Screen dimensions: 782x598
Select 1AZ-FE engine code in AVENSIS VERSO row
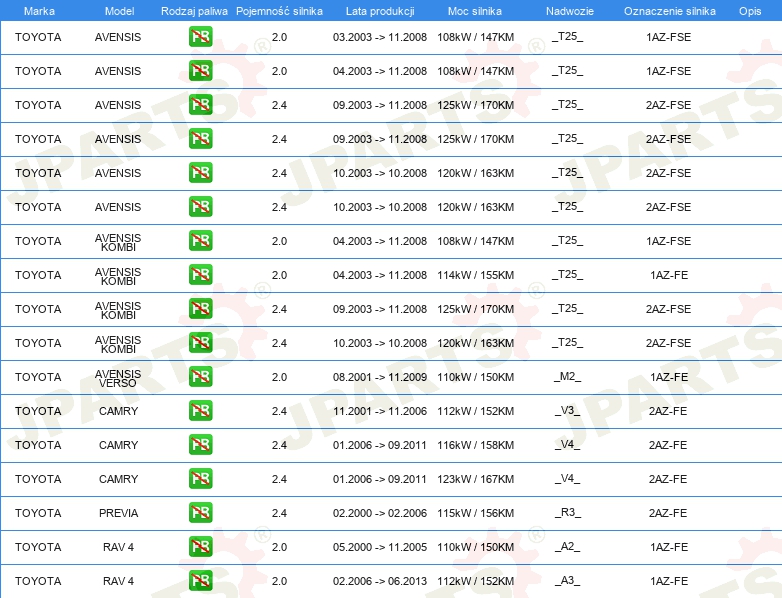pos(669,377)
